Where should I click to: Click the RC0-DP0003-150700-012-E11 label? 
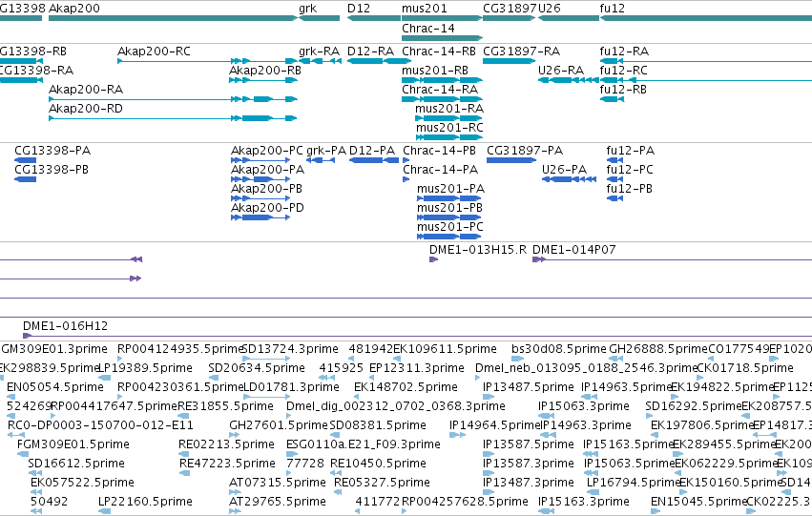pyautogui.click(x=100, y=425)
